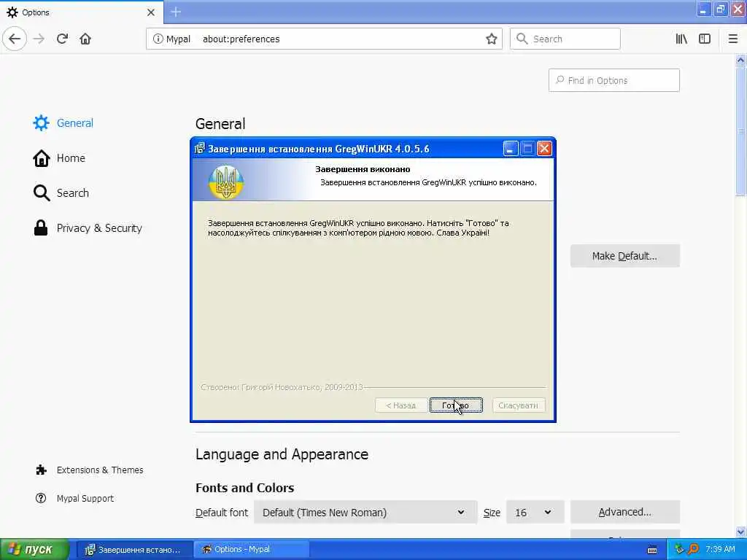The image size is (747, 560).
Task: Open the Default font dropdown
Action: point(365,513)
